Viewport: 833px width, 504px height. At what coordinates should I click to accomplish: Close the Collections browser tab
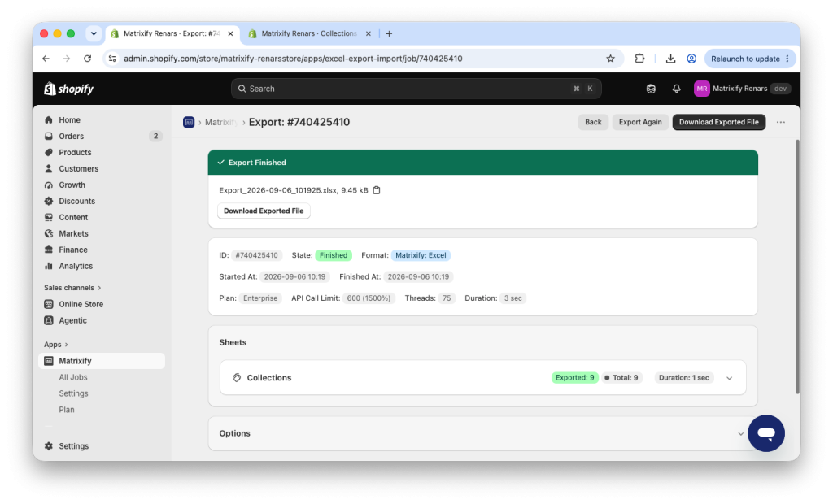click(369, 33)
